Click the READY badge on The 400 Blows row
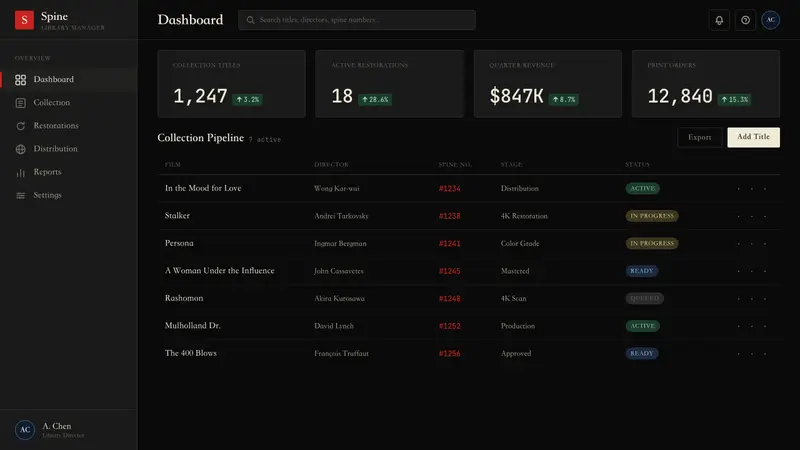800x450 pixels. pyautogui.click(x=642, y=354)
